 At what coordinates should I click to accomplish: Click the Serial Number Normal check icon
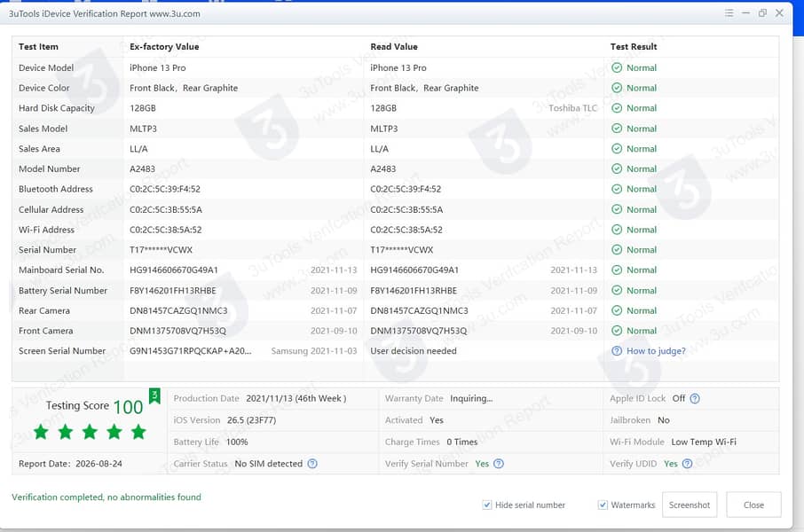point(617,250)
